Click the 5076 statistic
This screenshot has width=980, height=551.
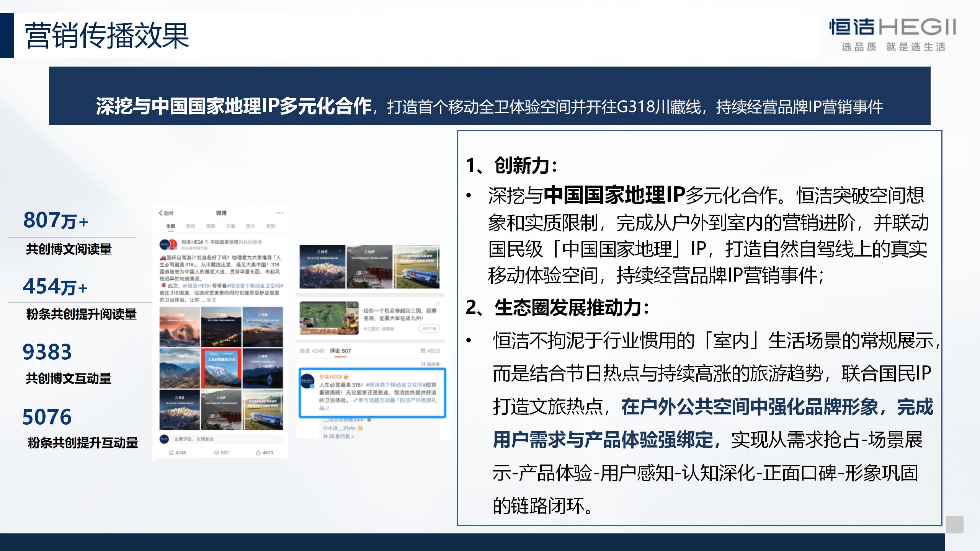click(x=47, y=417)
